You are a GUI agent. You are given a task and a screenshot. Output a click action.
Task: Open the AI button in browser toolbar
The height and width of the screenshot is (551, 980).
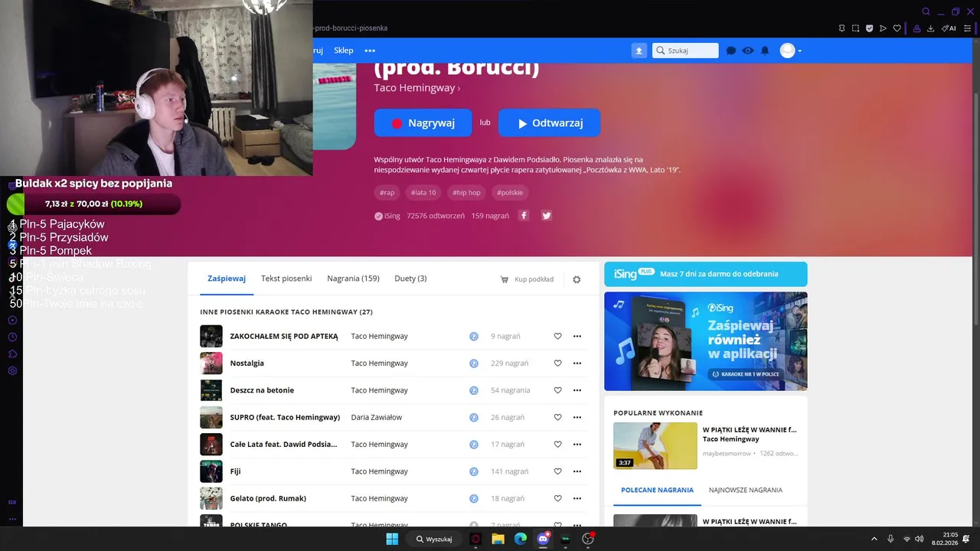tap(949, 28)
